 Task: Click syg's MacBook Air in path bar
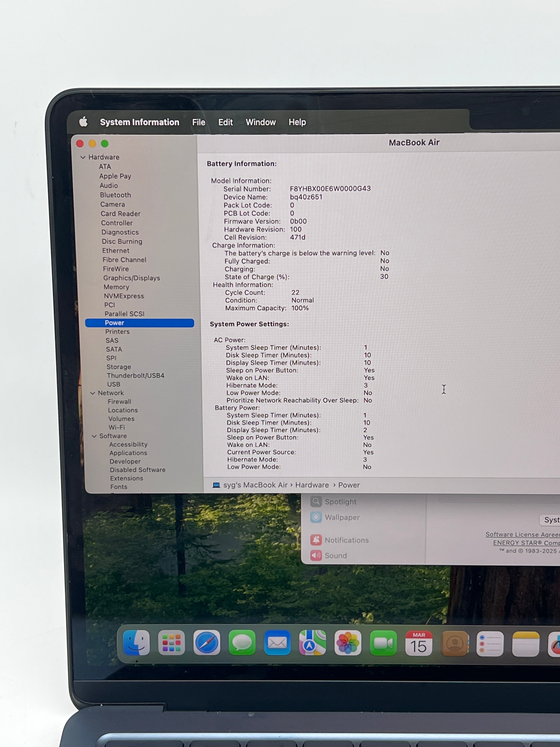255,485
